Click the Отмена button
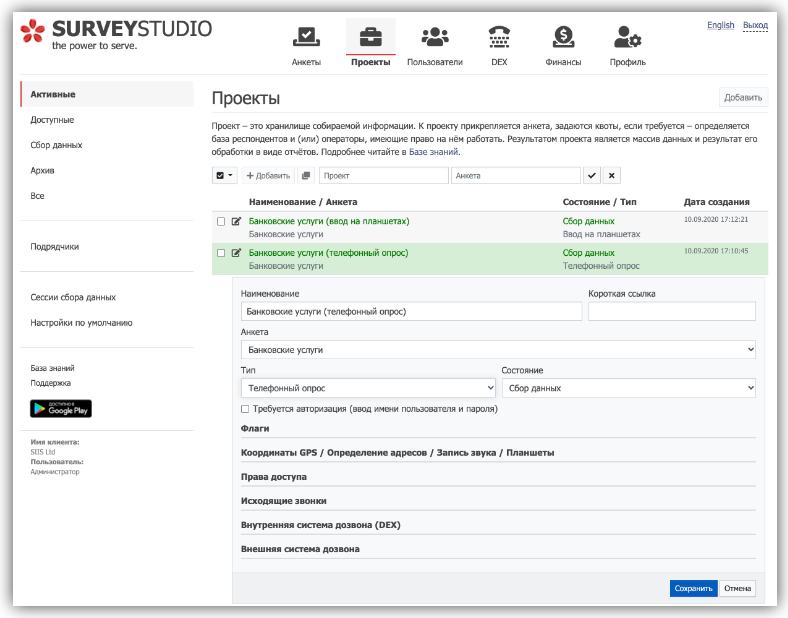 click(x=737, y=588)
